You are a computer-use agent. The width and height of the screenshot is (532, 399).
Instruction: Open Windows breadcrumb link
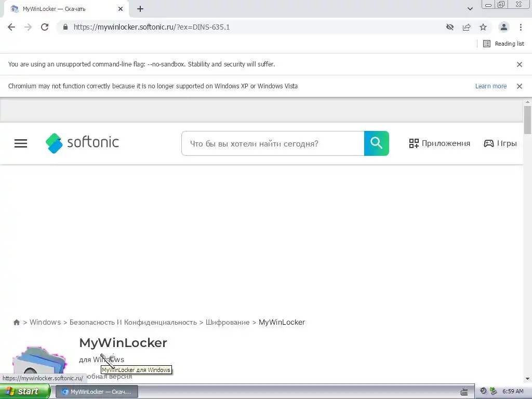(x=45, y=322)
